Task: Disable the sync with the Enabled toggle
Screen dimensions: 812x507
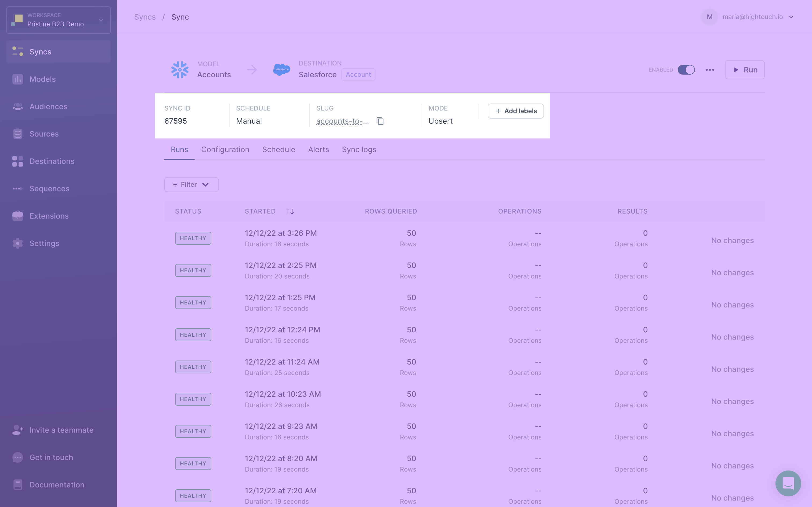Action: point(687,70)
